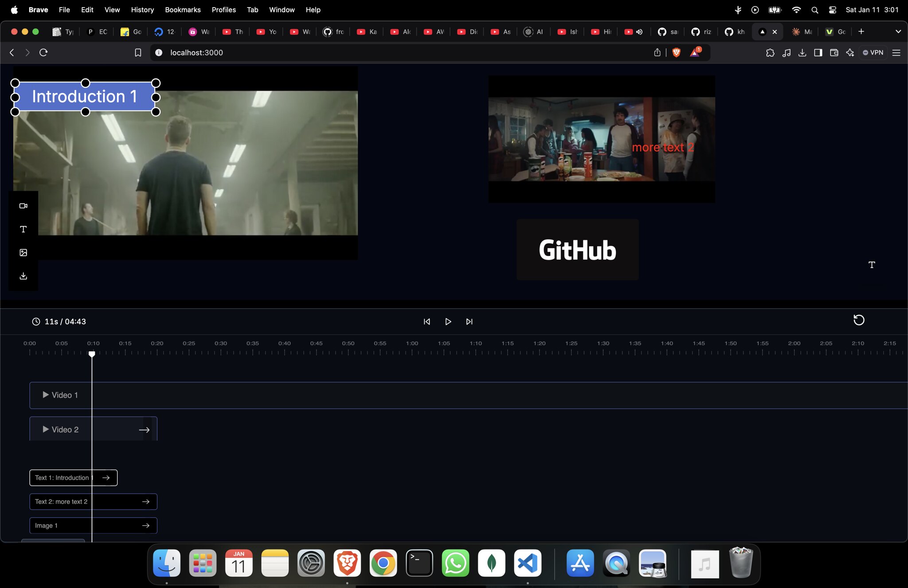Go forward with the browser forward arrow

point(27,52)
